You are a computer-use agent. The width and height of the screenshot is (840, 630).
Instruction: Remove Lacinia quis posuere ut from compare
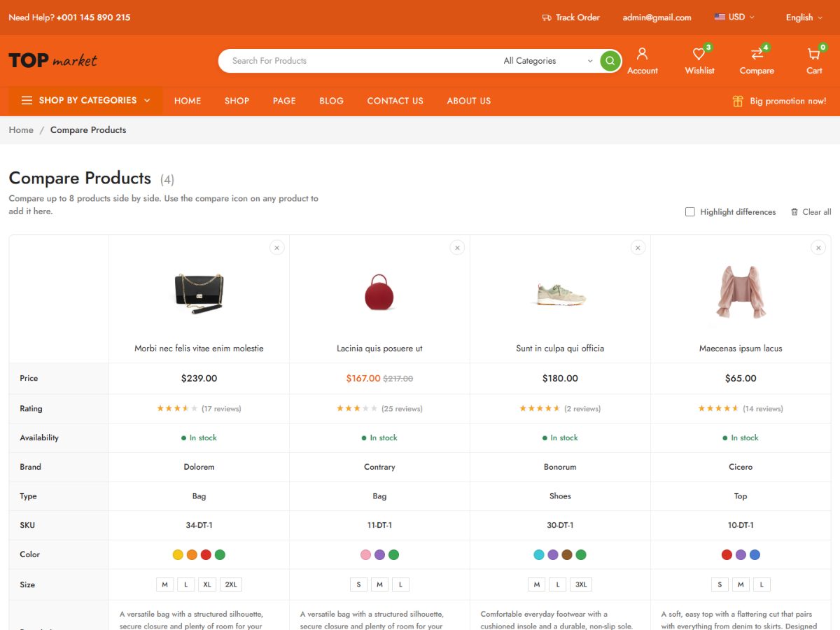click(x=458, y=248)
